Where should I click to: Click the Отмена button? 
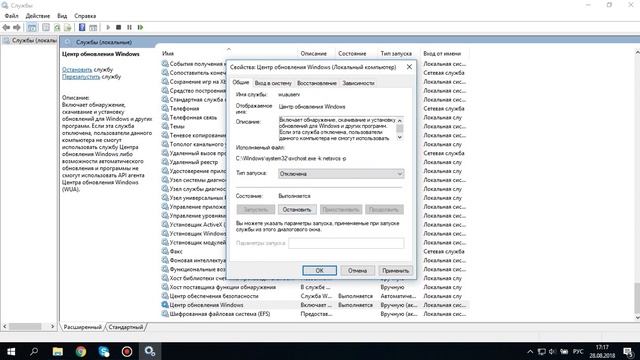pos(357,271)
